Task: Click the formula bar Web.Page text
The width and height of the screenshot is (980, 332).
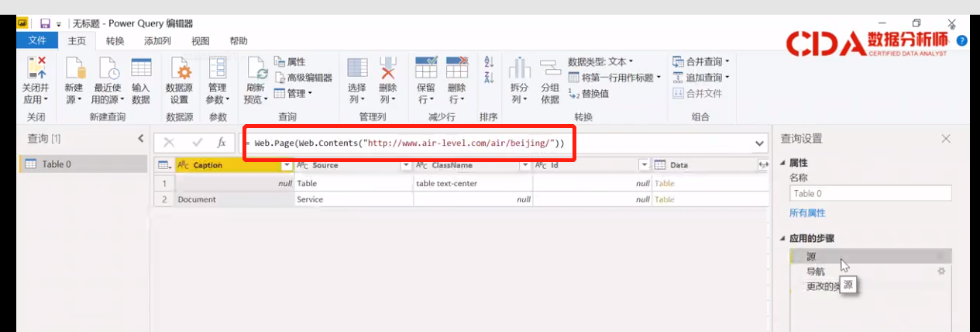Action: (x=409, y=144)
